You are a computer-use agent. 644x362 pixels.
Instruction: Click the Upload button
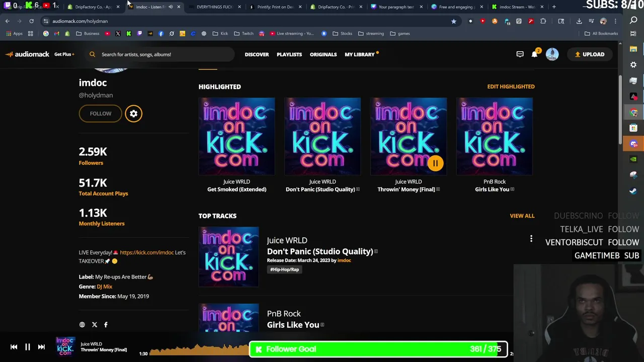pos(590,54)
